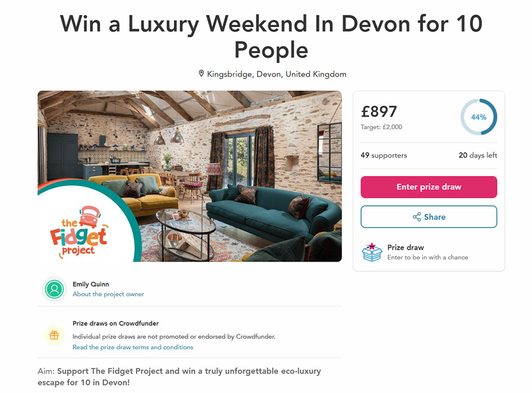Click the location pin icon near Kingsbridge

point(201,73)
